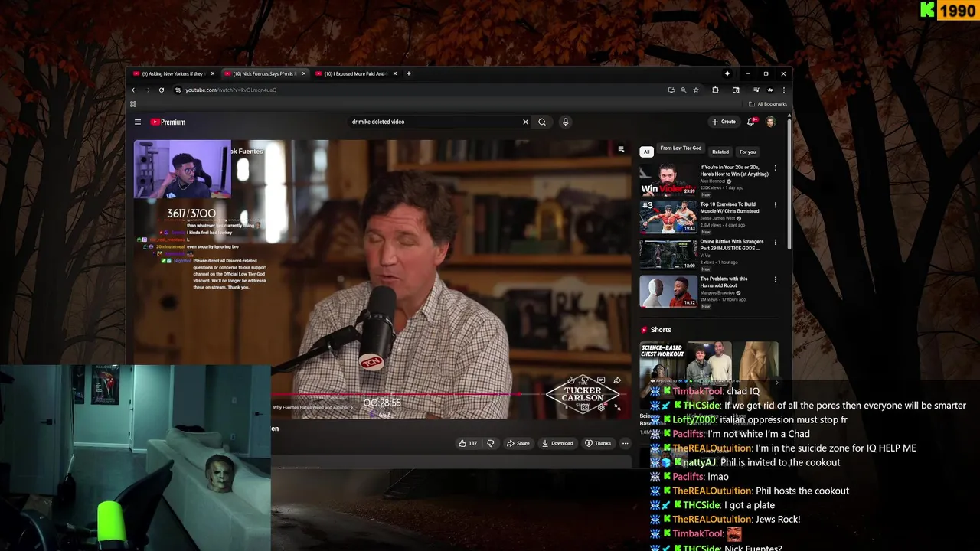Go back in the browser
Viewport: 980px width, 551px height.
pyautogui.click(x=134, y=90)
